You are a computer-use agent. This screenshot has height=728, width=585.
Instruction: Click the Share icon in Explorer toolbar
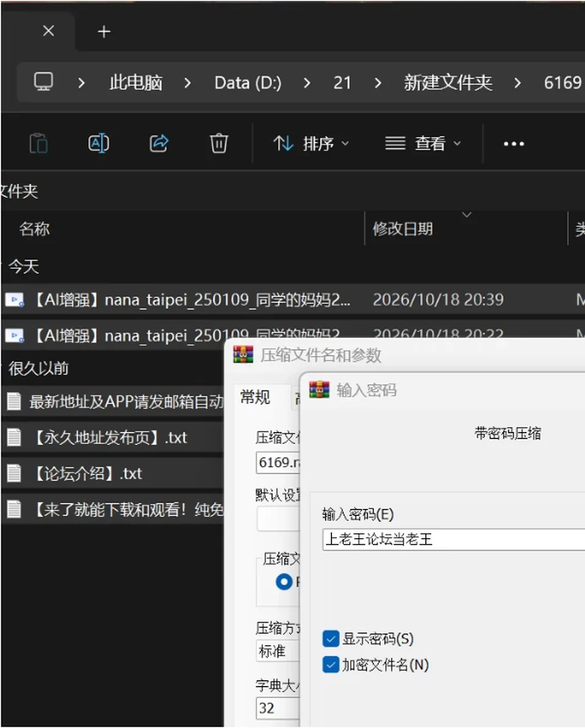(x=159, y=143)
